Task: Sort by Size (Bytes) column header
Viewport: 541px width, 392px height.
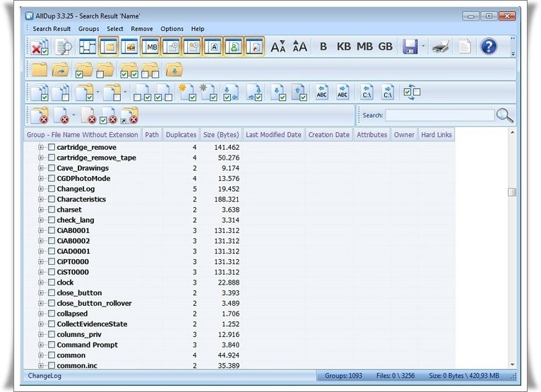Action: [221, 135]
